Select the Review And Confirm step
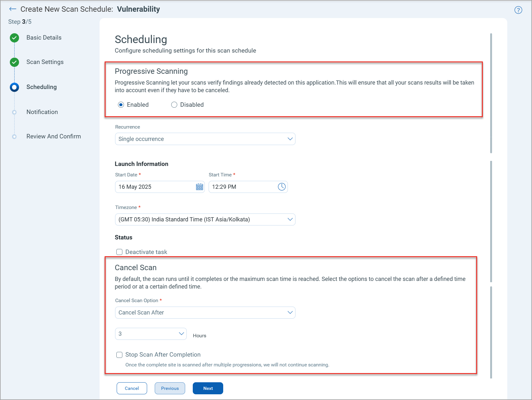 coord(14,136)
